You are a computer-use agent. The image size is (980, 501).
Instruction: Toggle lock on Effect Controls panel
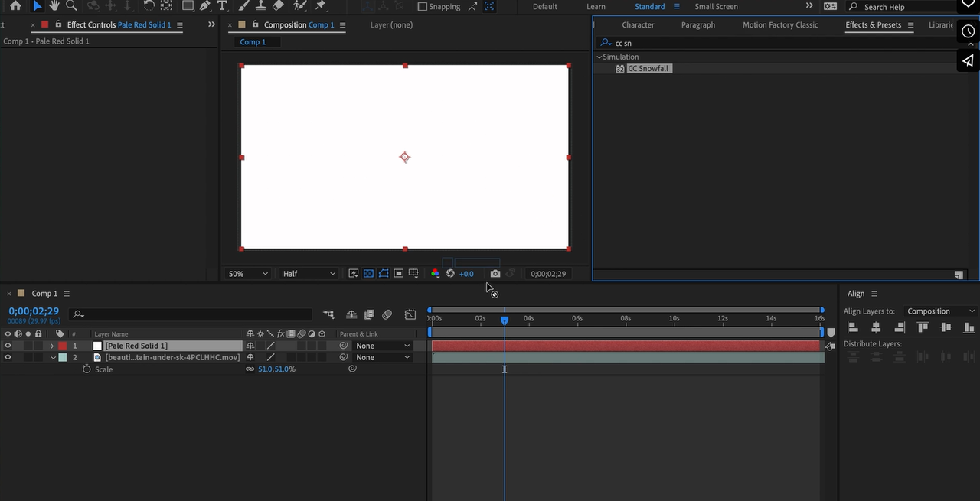tap(57, 24)
